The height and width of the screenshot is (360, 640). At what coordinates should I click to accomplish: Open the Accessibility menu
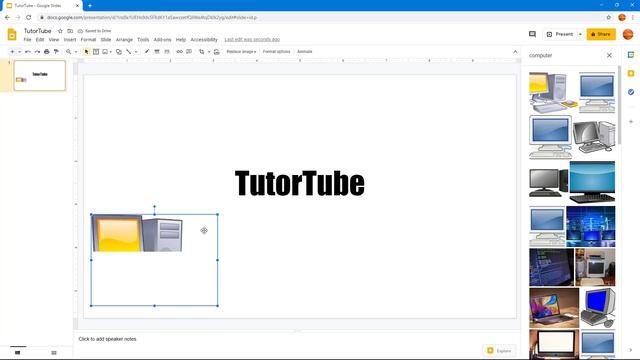(x=204, y=40)
